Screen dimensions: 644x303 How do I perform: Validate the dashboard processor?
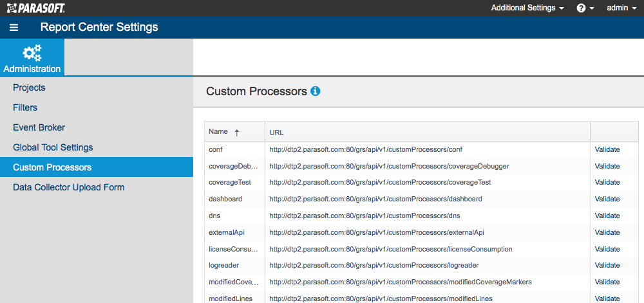[607, 199]
